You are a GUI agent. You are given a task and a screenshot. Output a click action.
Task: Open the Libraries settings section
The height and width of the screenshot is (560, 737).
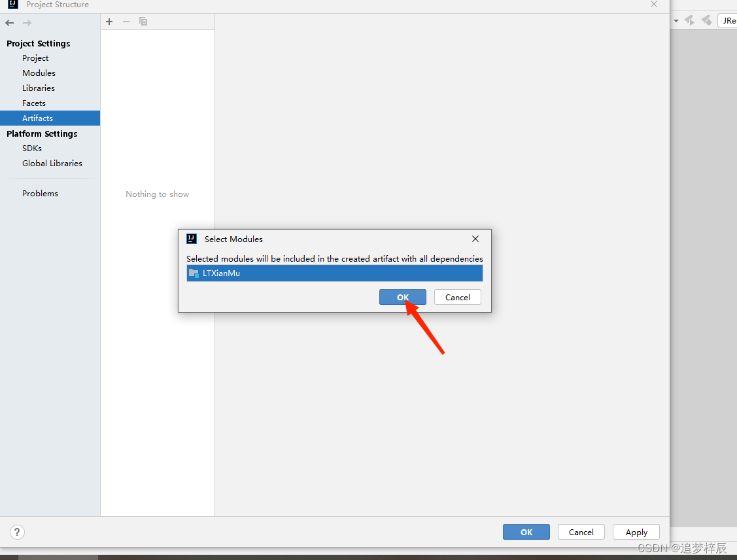[38, 88]
